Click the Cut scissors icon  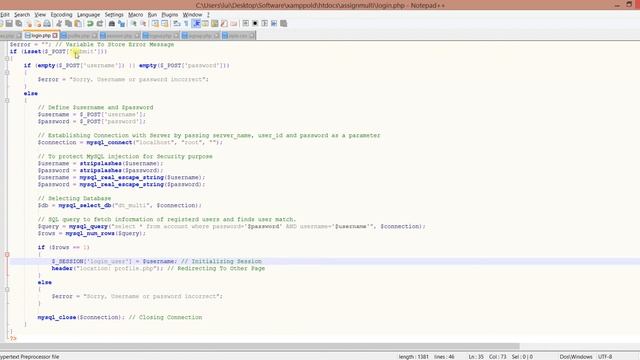[59, 24]
